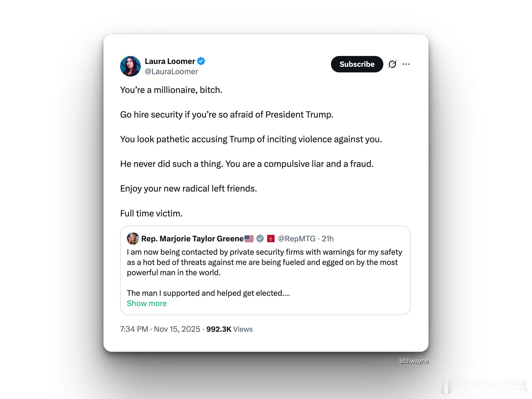This screenshot has width=532, height=399.
Task: Click the 7:34 PM Nov 15, 2025 timestamp
Action: coord(160,329)
